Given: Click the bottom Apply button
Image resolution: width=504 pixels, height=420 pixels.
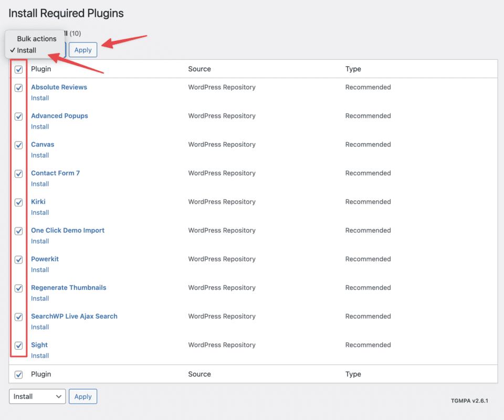Looking at the screenshot, I should click(83, 397).
